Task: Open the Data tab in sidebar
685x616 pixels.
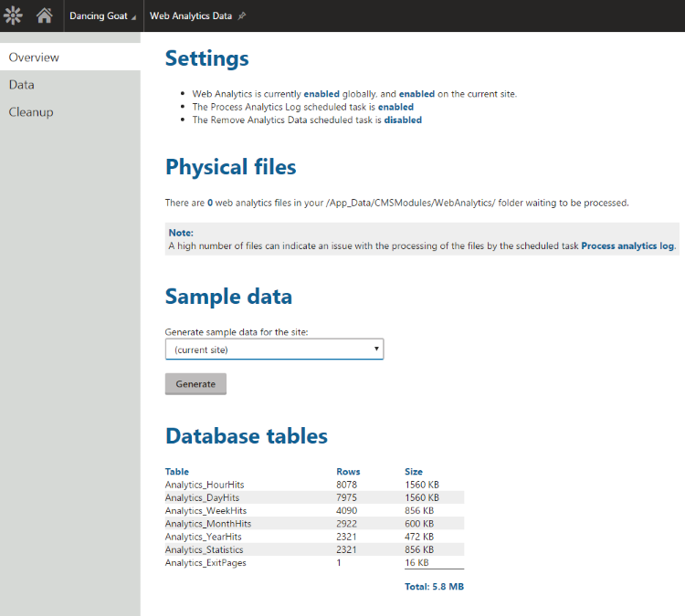Action: (22, 85)
